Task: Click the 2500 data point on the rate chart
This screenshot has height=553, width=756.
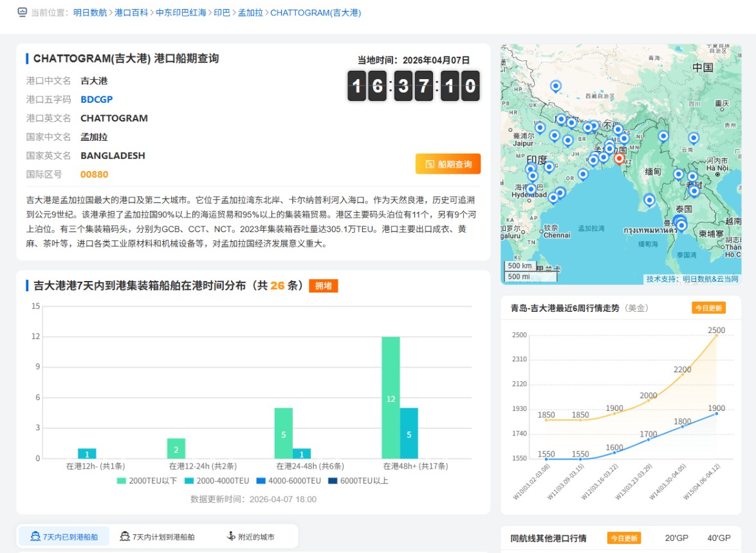Action: pos(716,336)
